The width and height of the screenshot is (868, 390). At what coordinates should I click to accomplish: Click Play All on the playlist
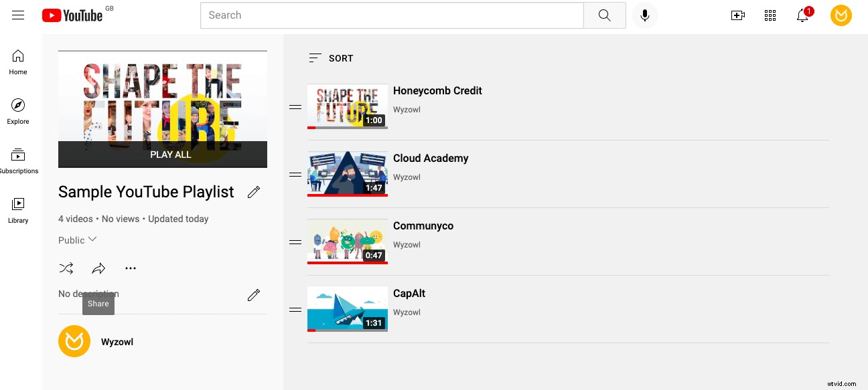pyautogui.click(x=170, y=154)
